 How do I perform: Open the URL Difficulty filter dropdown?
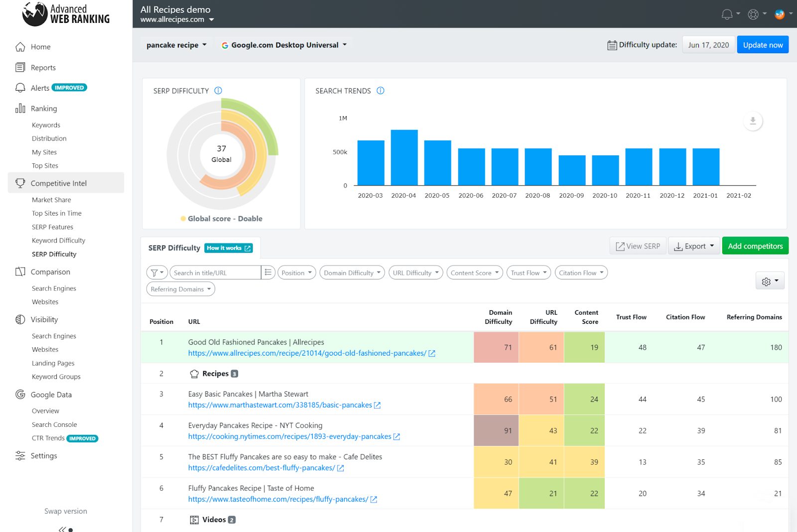(415, 272)
